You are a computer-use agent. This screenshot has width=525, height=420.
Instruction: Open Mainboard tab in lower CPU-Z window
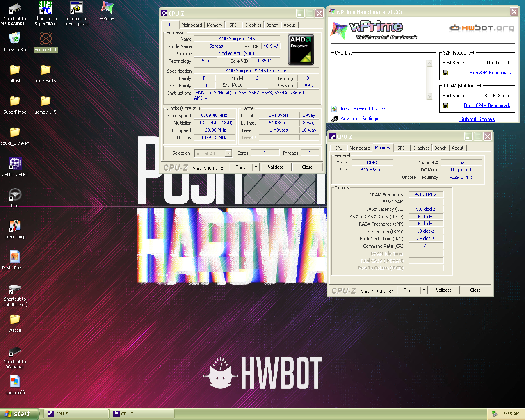click(x=360, y=148)
